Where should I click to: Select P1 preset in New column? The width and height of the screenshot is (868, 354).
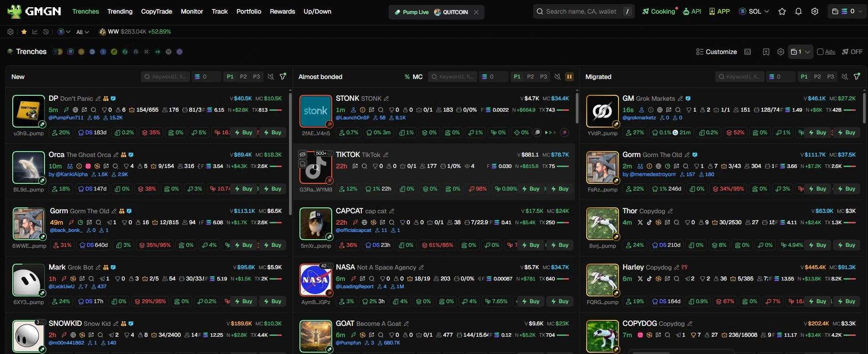point(230,77)
